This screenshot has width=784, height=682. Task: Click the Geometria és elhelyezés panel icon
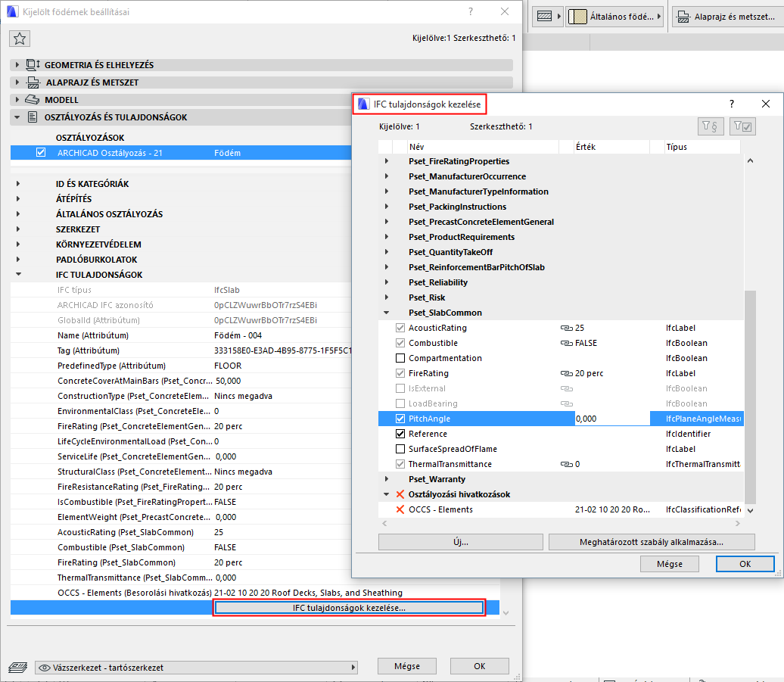[x=33, y=64]
